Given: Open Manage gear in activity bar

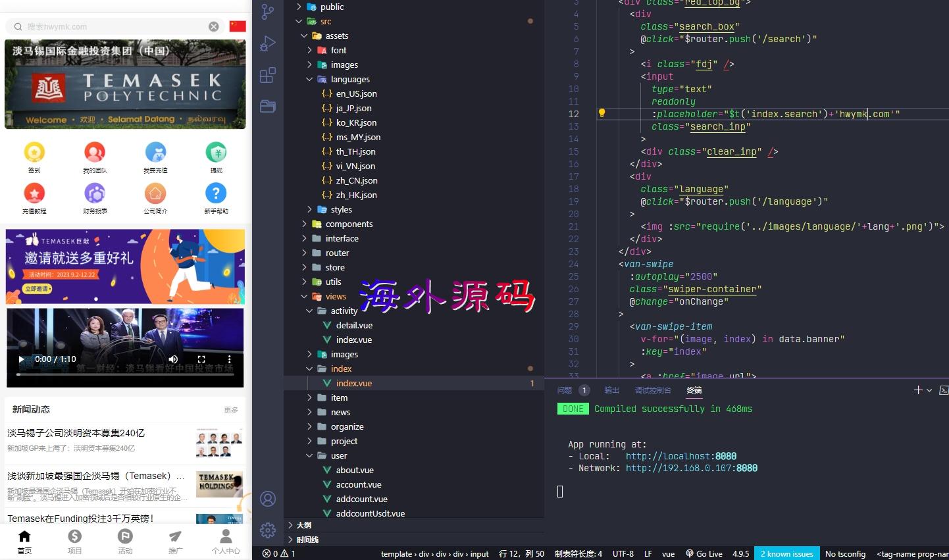Looking at the screenshot, I should 267,530.
